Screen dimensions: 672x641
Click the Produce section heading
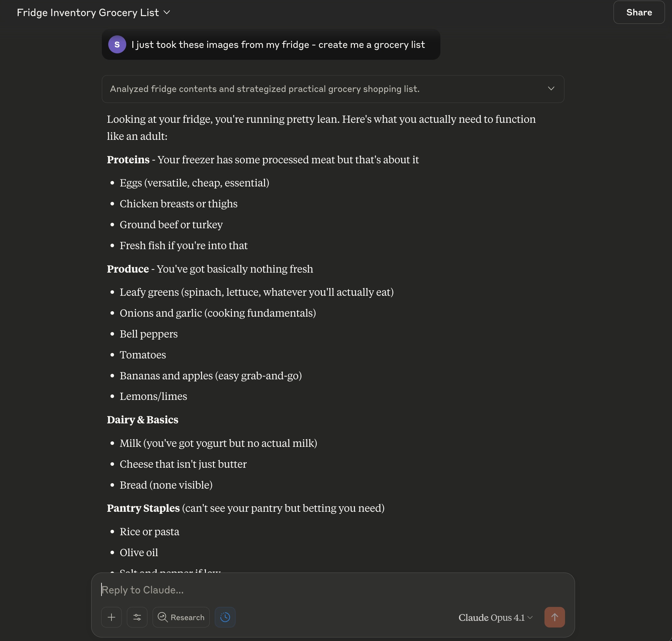coord(128,269)
